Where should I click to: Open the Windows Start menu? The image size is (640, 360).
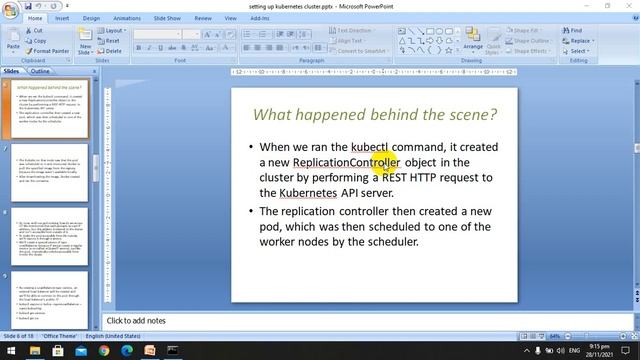pyautogui.click(x=11, y=351)
